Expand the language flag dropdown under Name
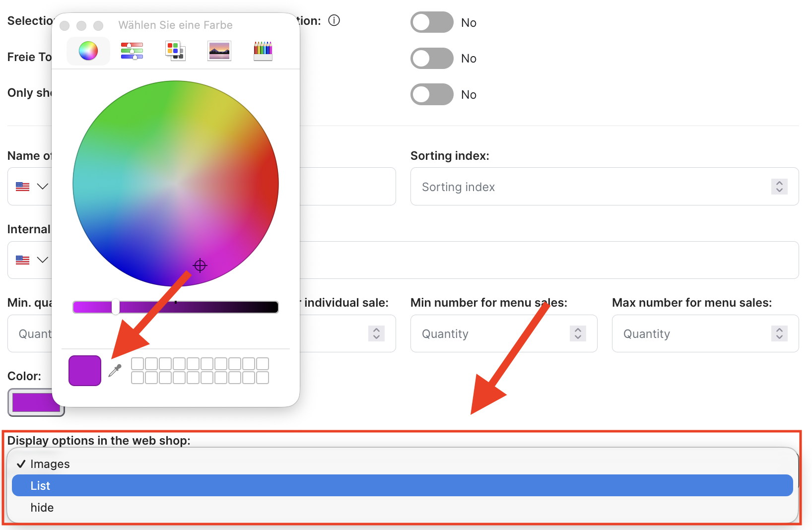 (32, 187)
